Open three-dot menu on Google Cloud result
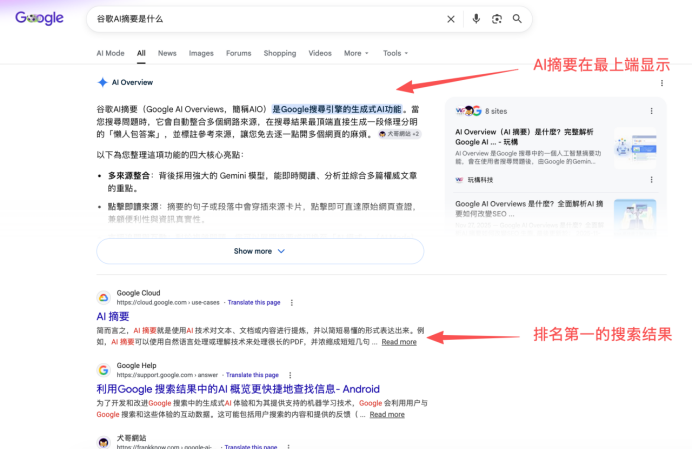 [x=292, y=303]
